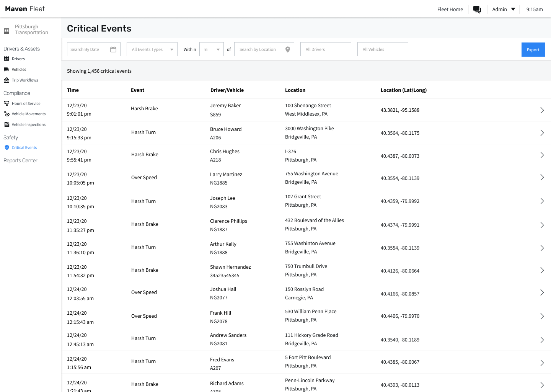This screenshot has width=551, height=392.
Task: Expand the Larry Martinez Over Speed row
Action: click(542, 177)
